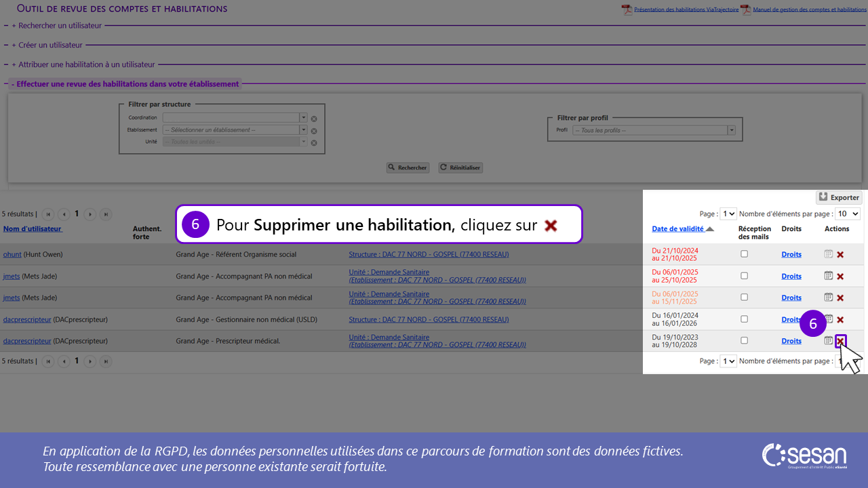Click the Exporter button
This screenshot has height=488, width=868.
point(839,197)
